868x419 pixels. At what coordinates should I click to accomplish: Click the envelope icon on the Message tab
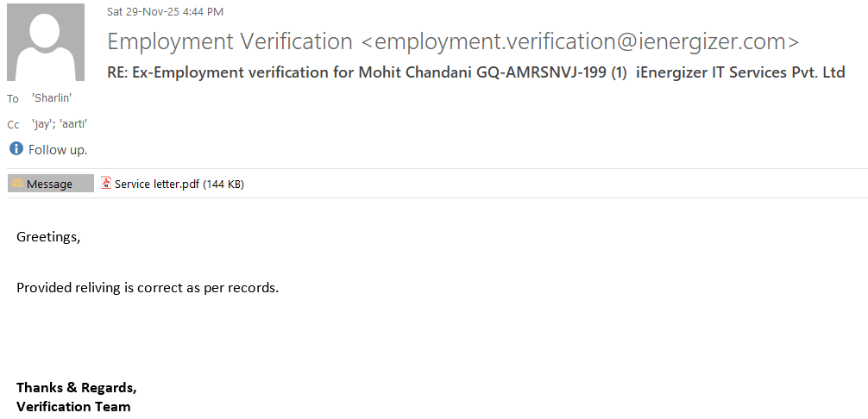pos(17,184)
